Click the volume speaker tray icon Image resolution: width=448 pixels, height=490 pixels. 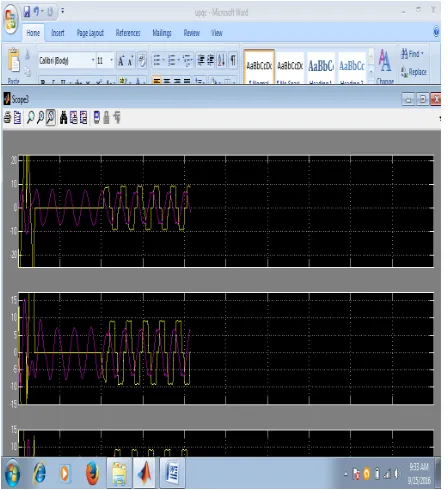pos(397,474)
